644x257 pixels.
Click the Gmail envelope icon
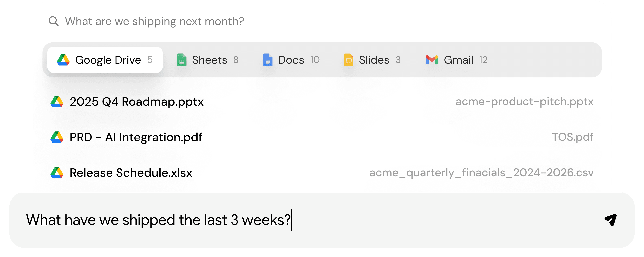click(432, 60)
